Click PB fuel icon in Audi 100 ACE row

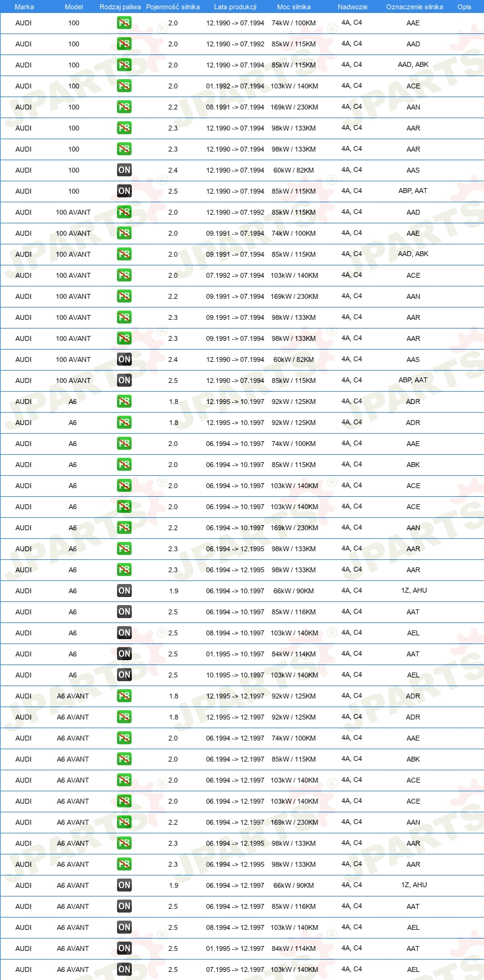(124, 86)
